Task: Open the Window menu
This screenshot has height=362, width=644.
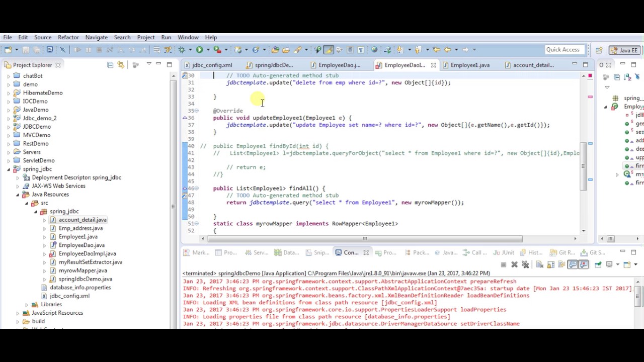Action: 188,37
